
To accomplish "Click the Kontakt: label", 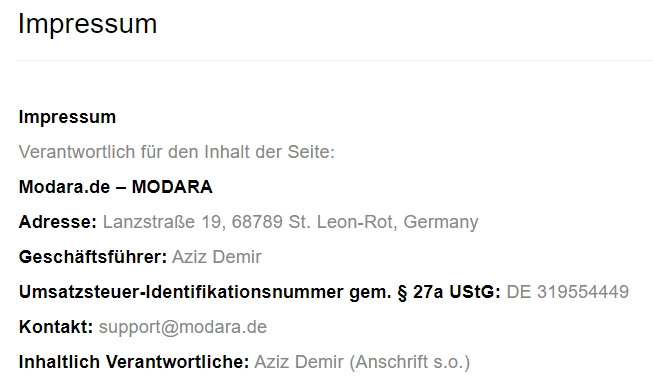I will [56, 327].
